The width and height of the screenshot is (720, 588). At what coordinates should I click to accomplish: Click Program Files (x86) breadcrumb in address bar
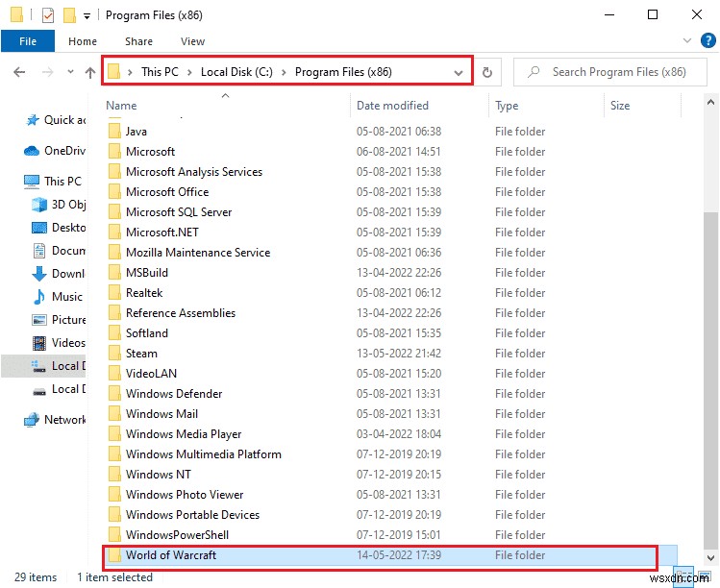343,72
